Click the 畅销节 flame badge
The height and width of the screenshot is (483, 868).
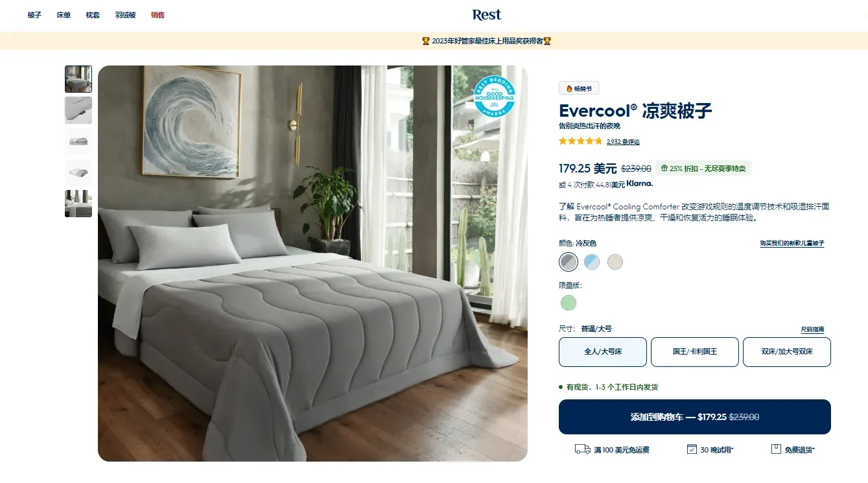point(579,89)
